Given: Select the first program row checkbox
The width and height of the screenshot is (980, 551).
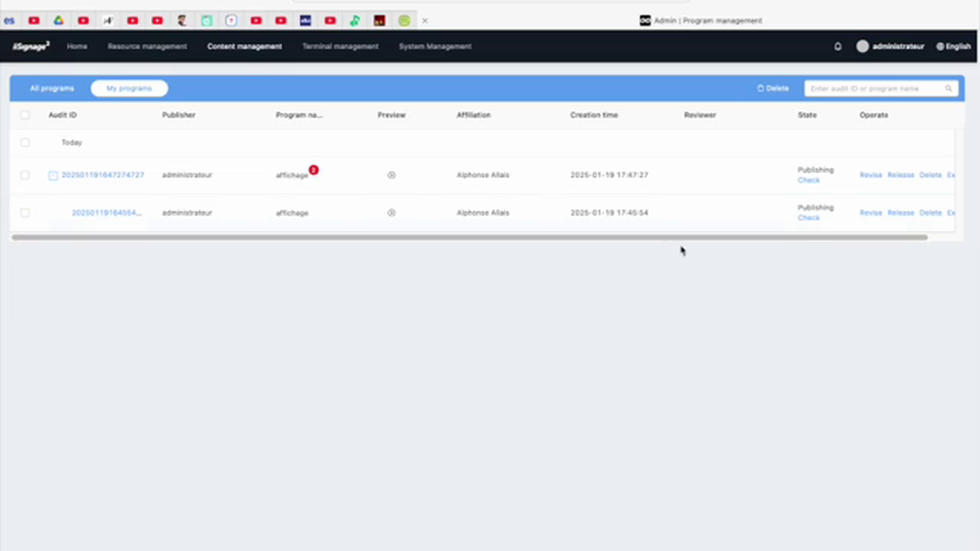Looking at the screenshot, I should point(24,175).
